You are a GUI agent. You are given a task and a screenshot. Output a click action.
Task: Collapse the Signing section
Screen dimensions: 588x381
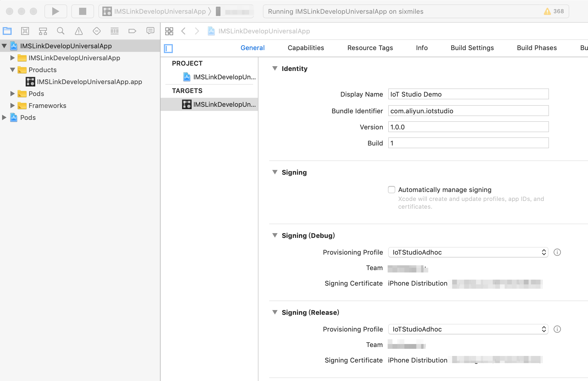click(275, 172)
